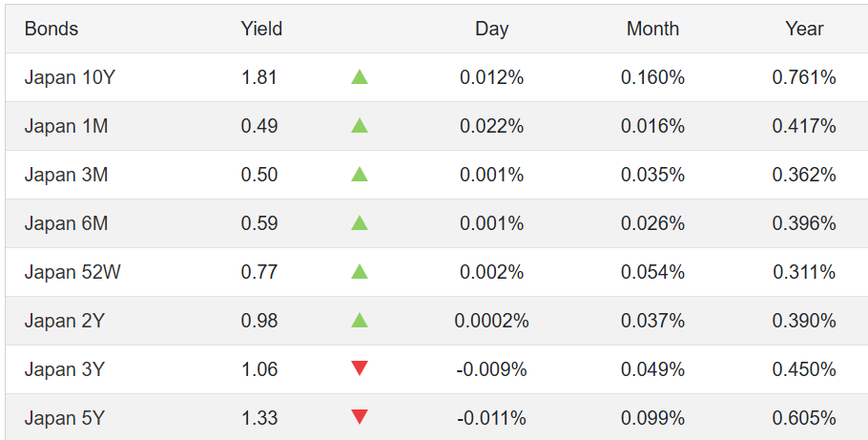Click the Bonds column header
Image resolution: width=868 pixels, height=440 pixels.
tap(52, 29)
